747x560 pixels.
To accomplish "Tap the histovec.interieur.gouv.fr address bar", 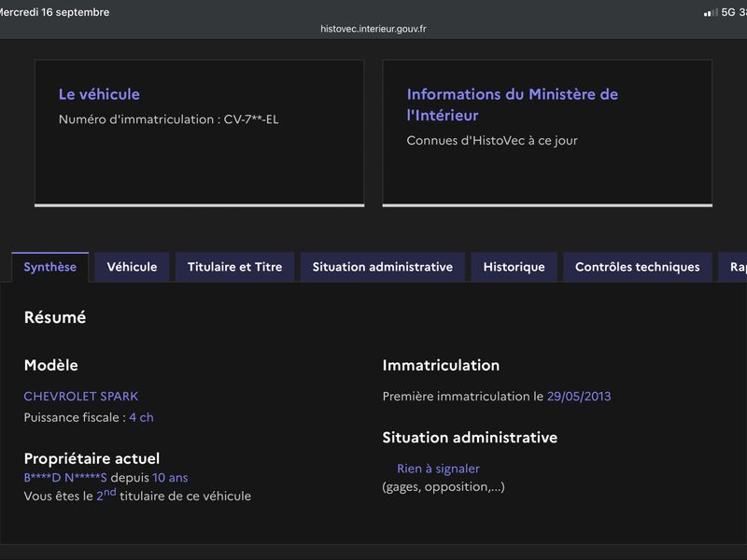I will [373, 29].
